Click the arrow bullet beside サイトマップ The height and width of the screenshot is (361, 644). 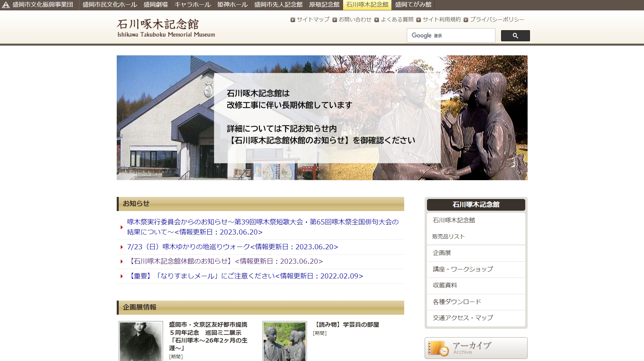pos(293,20)
